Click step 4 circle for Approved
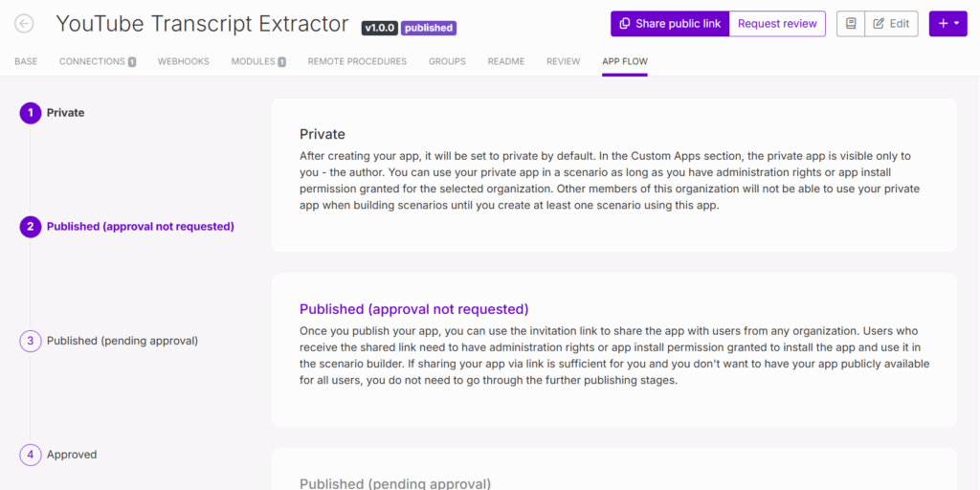This screenshot has width=980, height=490. (30, 455)
